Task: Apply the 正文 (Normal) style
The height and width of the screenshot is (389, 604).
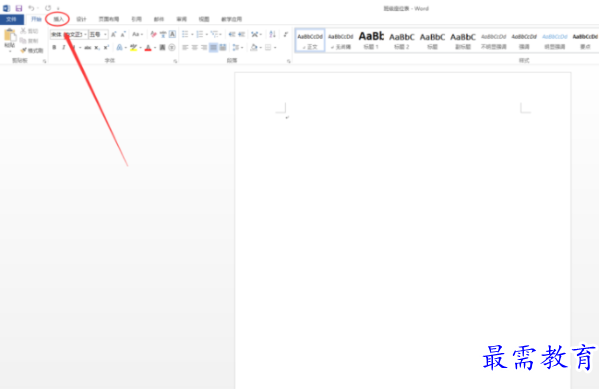Action: (x=310, y=40)
